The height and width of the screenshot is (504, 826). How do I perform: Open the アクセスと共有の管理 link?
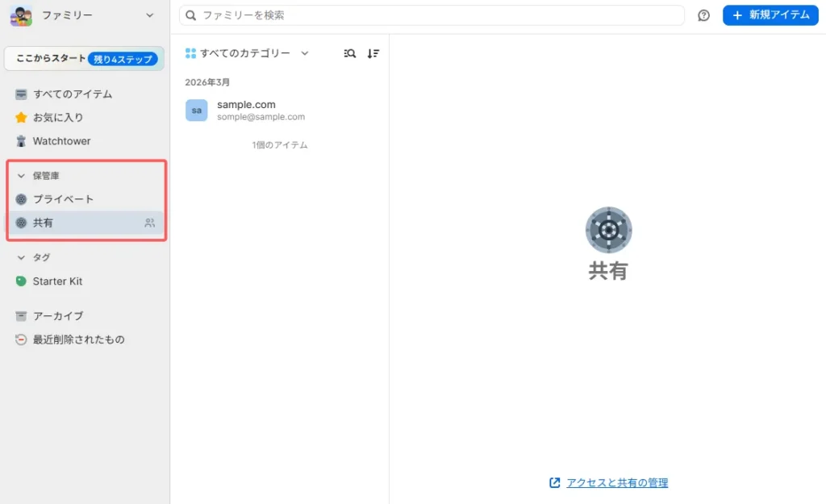click(x=616, y=483)
